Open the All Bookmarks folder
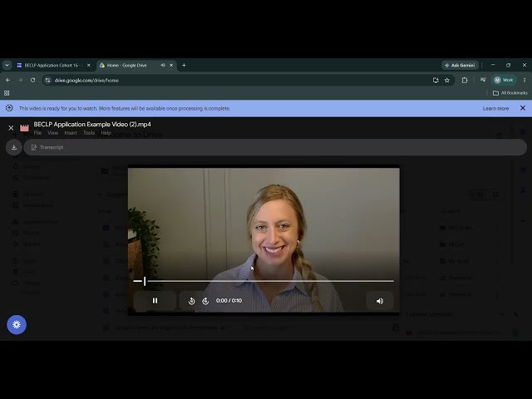This screenshot has height=399, width=532. click(x=510, y=93)
